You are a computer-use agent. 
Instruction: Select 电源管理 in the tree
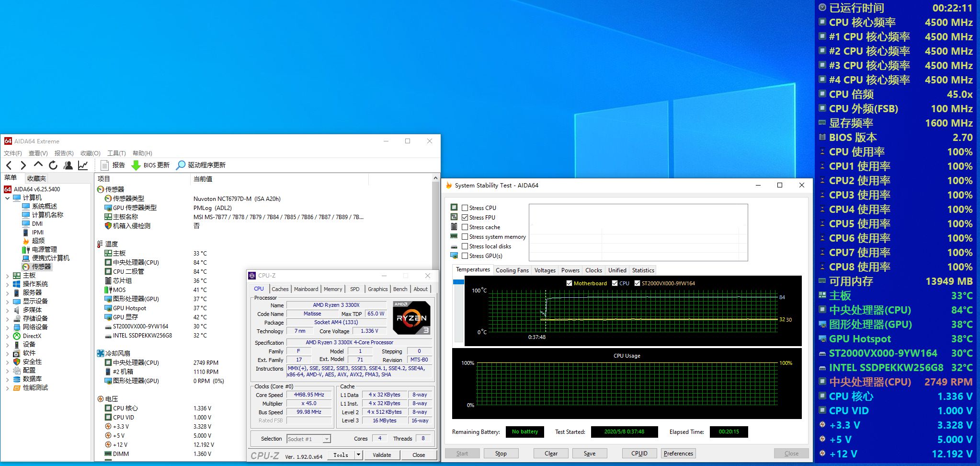click(45, 249)
